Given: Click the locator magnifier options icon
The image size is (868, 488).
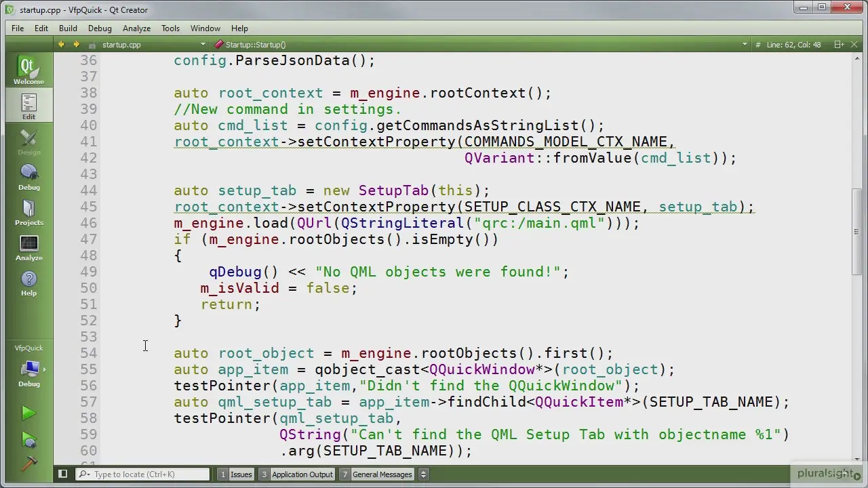Looking at the screenshot, I should [84, 474].
